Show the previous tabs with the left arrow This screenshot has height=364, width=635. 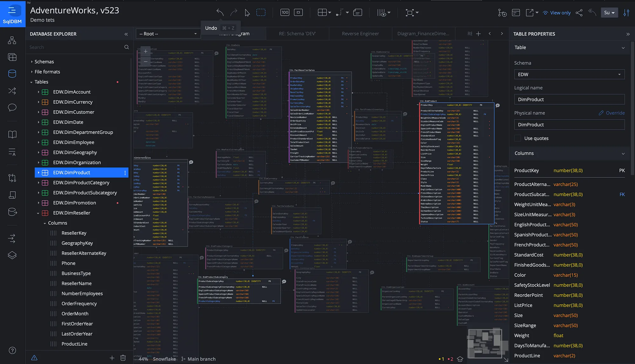(x=490, y=33)
